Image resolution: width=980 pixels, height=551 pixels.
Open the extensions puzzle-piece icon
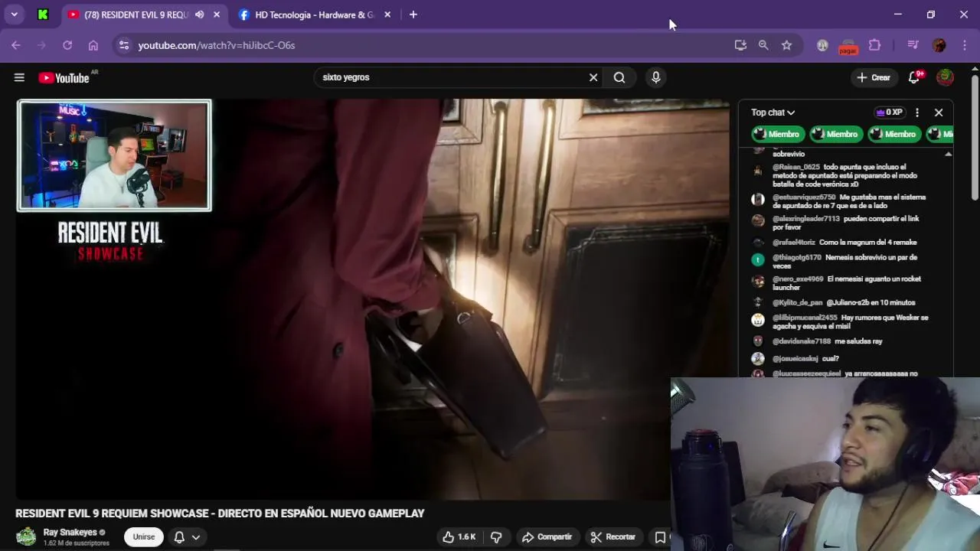[x=874, y=45]
